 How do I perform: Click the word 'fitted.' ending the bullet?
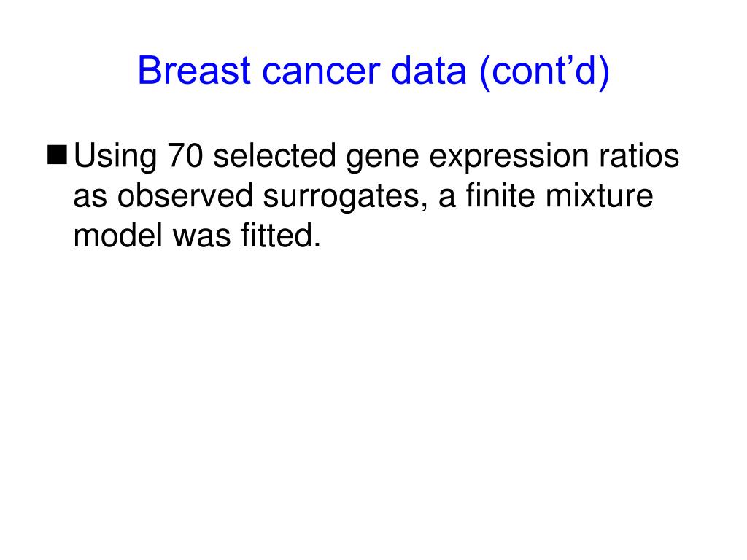coord(281,235)
